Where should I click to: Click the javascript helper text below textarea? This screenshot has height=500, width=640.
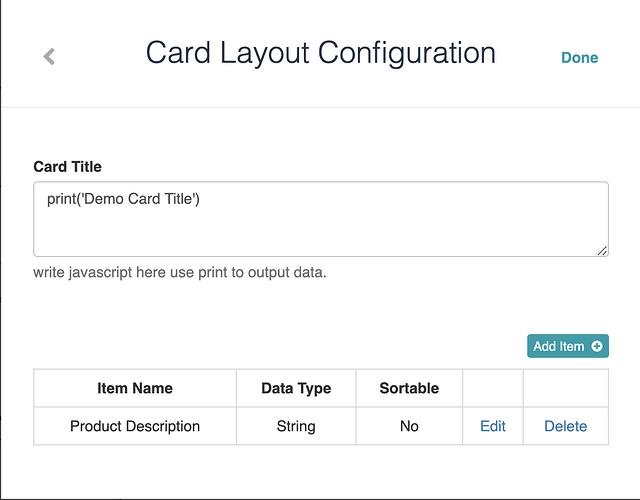click(x=180, y=272)
